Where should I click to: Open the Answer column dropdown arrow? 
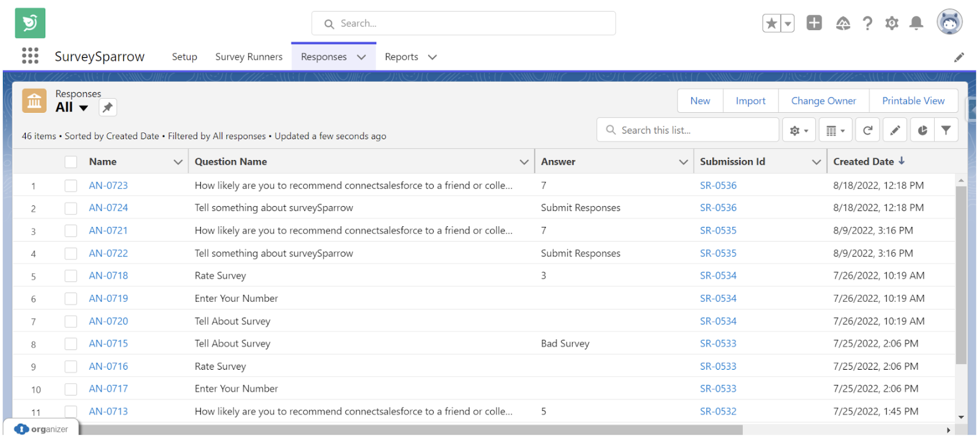point(683,162)
